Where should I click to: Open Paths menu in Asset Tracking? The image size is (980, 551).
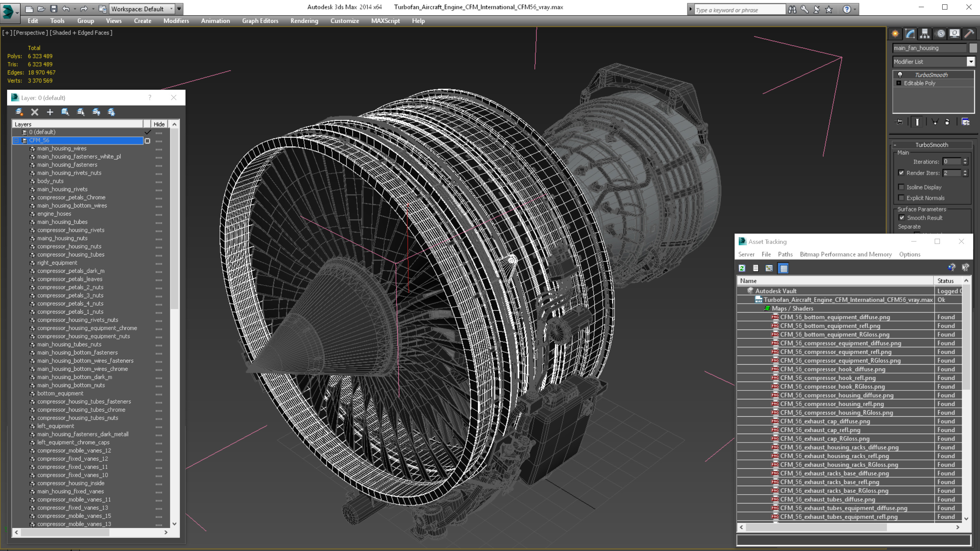[x=785, y=254]
